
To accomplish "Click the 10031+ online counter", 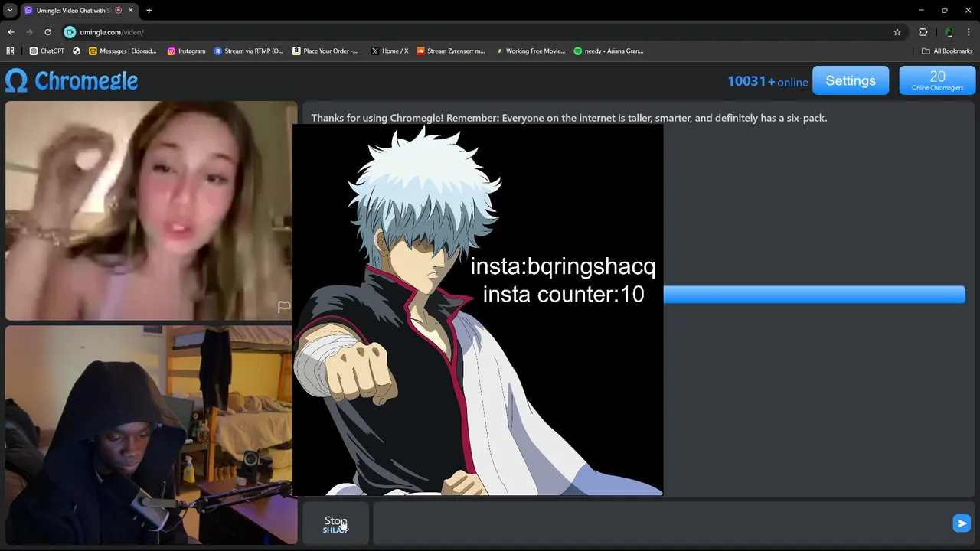I will point(768,81).
